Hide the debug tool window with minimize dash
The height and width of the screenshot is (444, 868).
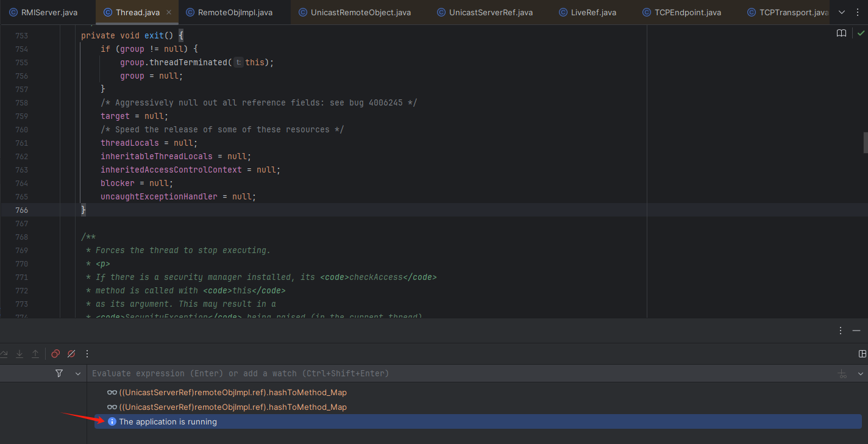856,331
